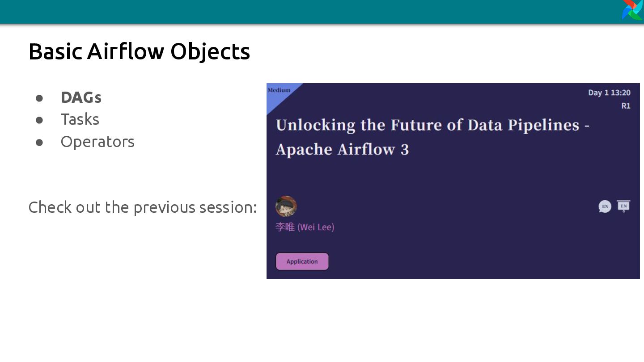Viewport: 644px width, 362px height.
Task: Click the bullet dot beside DAGs
Action: [x=39, y=98]
